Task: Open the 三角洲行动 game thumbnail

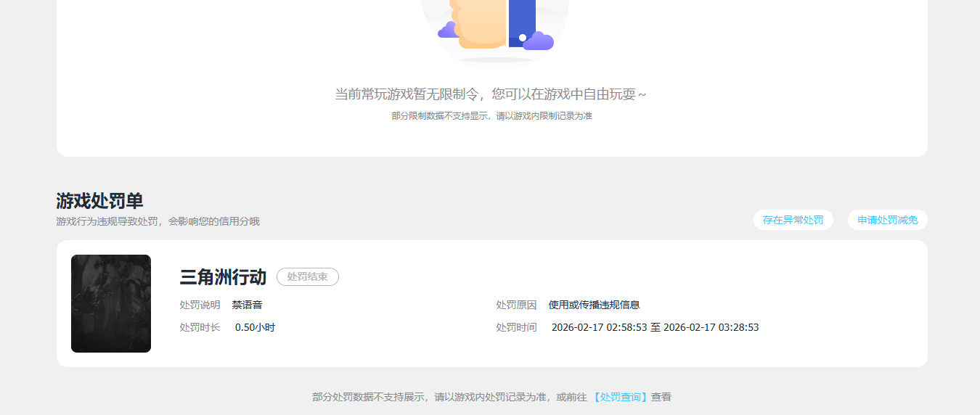Action: (x=111, y=303)
